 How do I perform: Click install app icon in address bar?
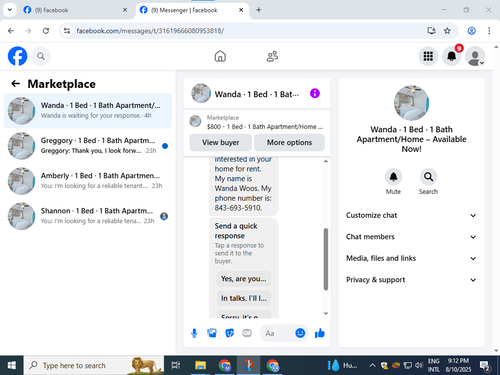point(431,31)
